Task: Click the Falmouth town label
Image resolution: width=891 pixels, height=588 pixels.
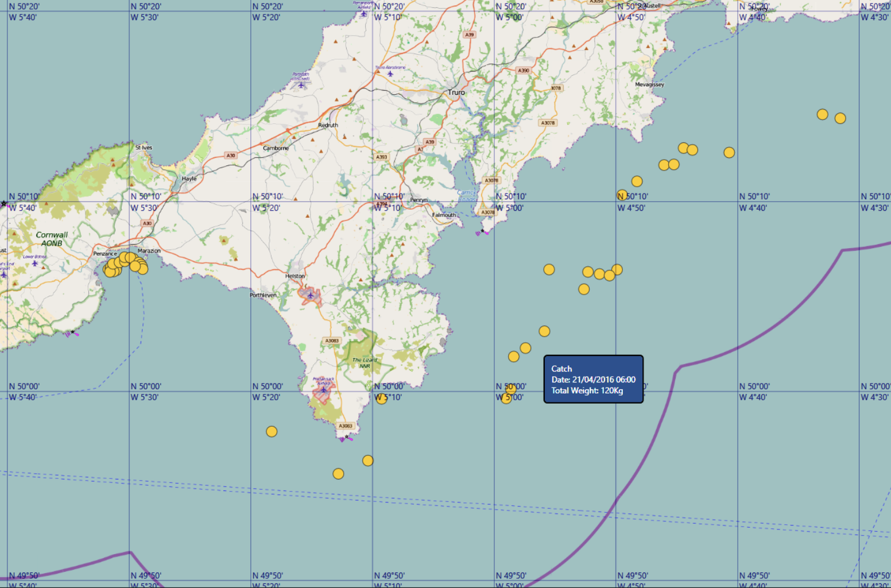Action: tap(444, 215)
